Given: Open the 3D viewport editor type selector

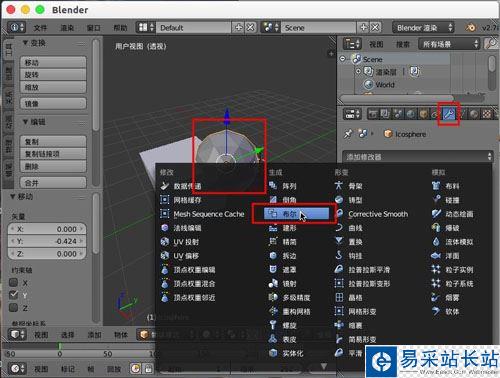Looking at the screenshot, I should click(x=17, y=334).
